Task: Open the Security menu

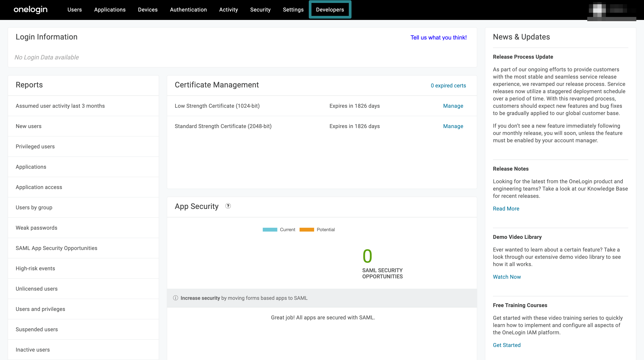Action: pos(260,10)
